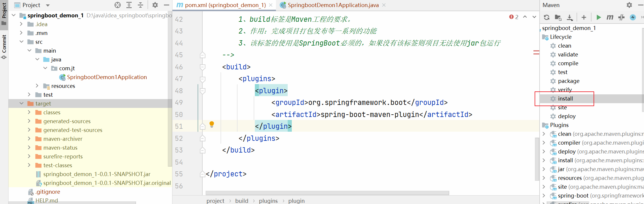This screenshot has width=644, height=204.
Task: Select the compile lifecycle phase
Action: (568, 63)
